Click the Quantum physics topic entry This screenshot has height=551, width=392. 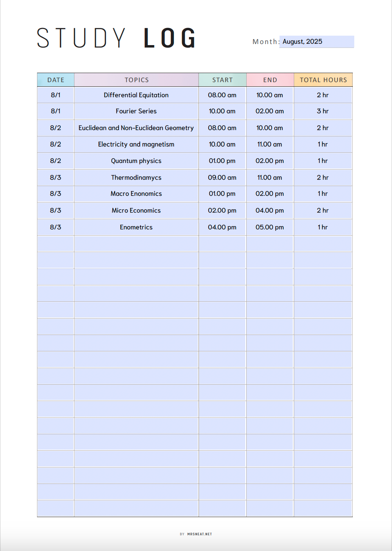click(x=136, y=161)
